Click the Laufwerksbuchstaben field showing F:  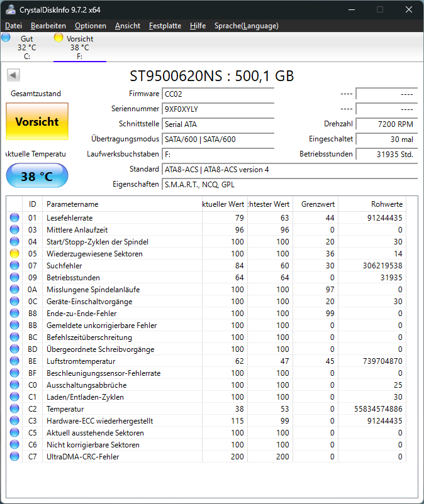218,155
